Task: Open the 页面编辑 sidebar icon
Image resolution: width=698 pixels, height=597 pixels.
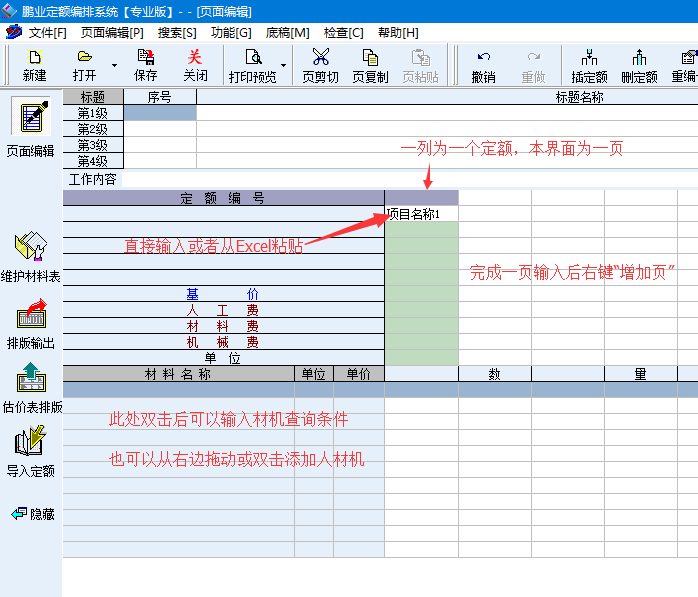Action: click(31, 117)
